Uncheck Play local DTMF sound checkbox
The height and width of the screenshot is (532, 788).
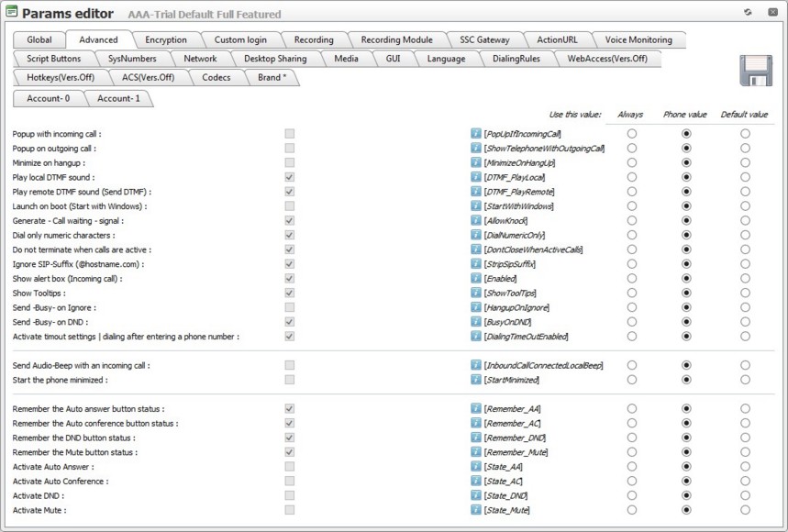(x=290, y=177)
